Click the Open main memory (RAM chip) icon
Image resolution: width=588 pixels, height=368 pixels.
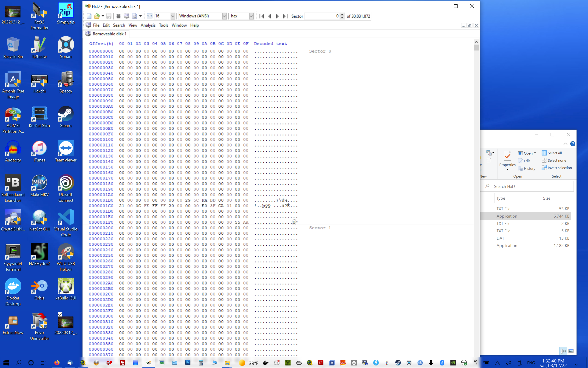[x=119, y=16]
